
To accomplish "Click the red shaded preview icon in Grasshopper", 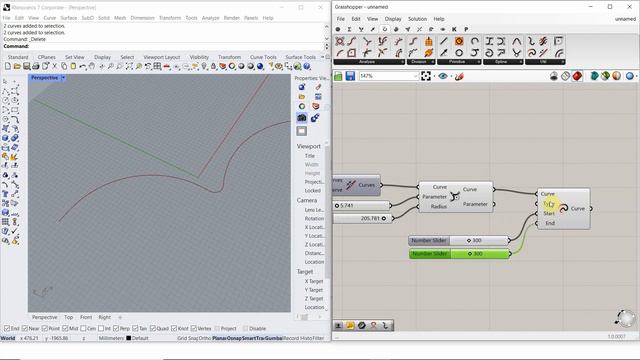I will click(x=577, y=76).
